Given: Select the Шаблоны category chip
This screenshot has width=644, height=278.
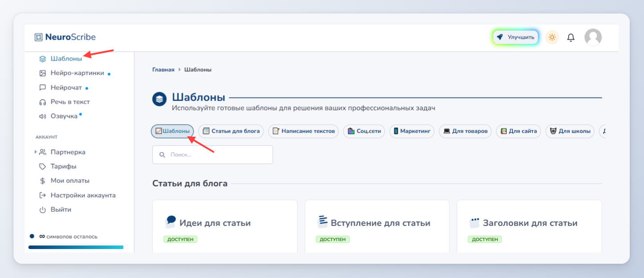Looking at the screenshot, I should click(172, 131).
